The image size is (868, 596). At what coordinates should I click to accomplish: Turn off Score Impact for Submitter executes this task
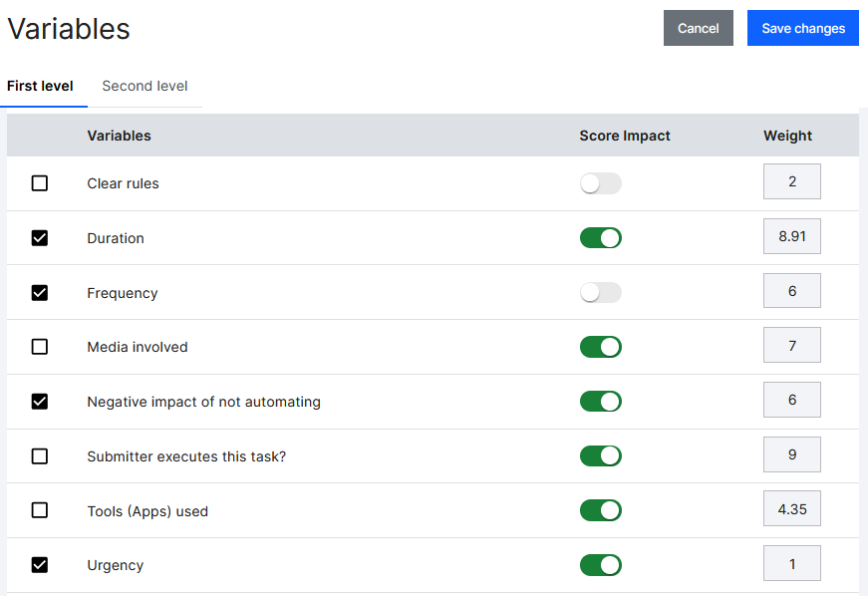pos(601,455)
